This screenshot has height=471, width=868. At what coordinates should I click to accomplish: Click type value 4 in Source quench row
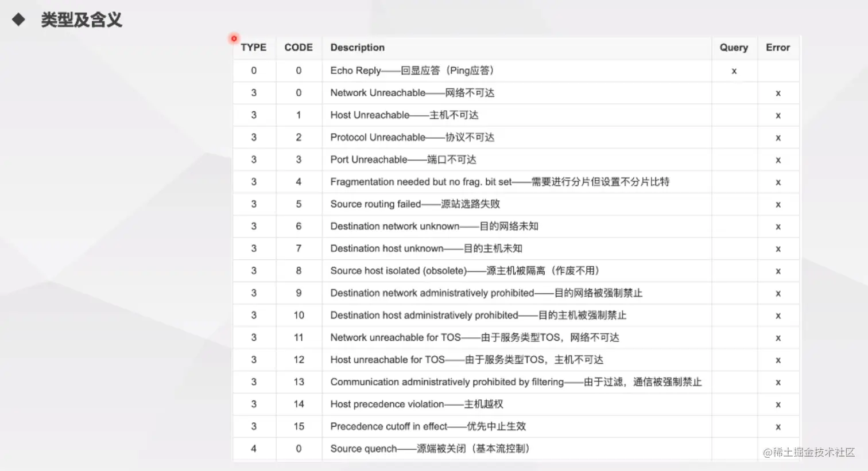254,449
